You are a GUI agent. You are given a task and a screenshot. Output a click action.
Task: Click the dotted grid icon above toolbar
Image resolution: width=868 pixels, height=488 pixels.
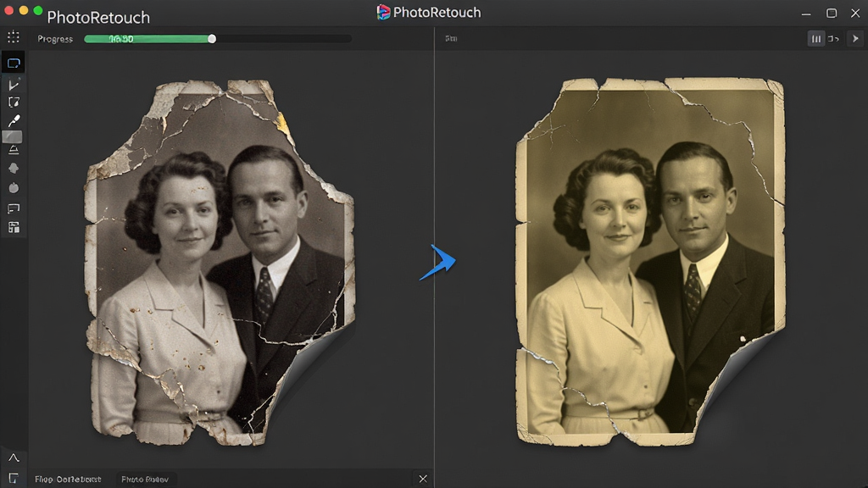[14, 37]
